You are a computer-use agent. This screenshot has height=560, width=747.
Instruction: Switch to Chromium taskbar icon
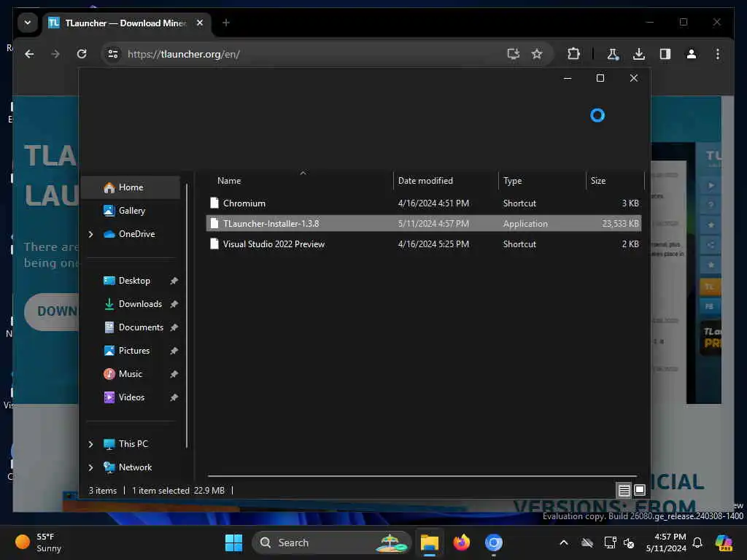click(494, 542)
